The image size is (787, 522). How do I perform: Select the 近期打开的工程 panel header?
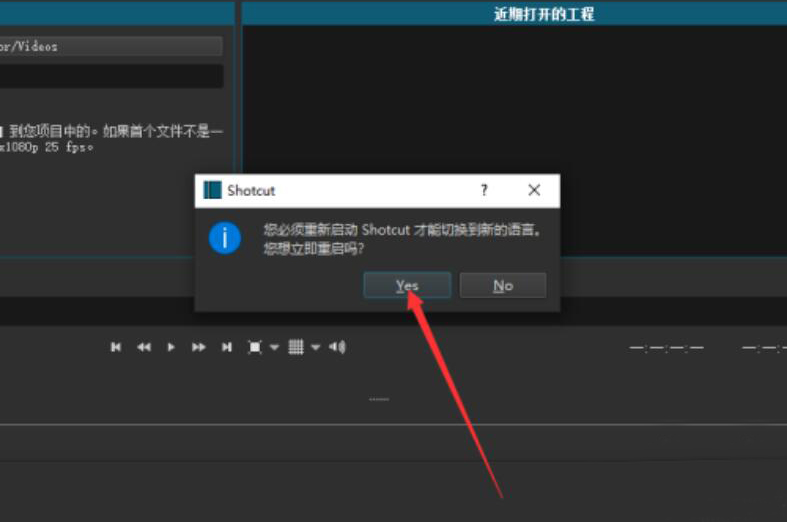point(514,14)
